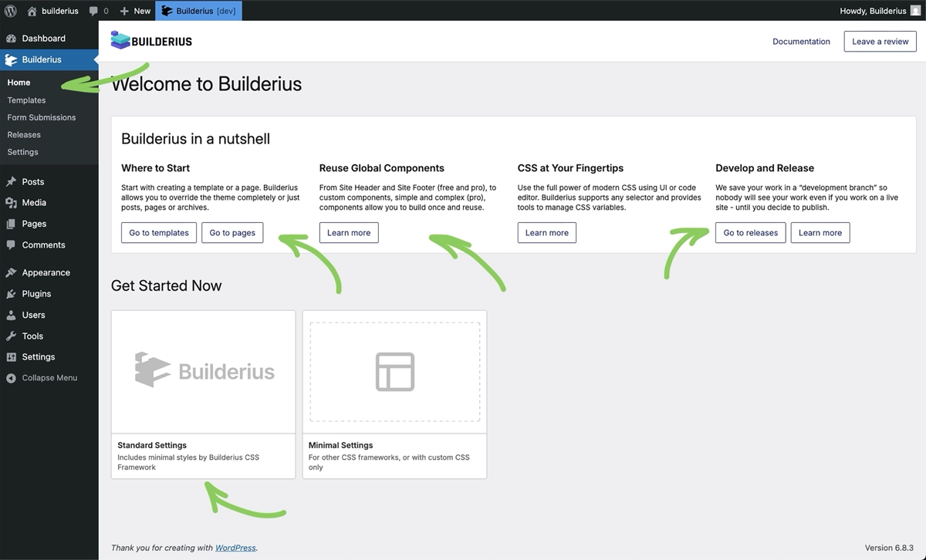Viewport: 926px width, 560px height.
Task: Click the Plugins plug icon
Action: pyautogui.click(x=11, y=294)
